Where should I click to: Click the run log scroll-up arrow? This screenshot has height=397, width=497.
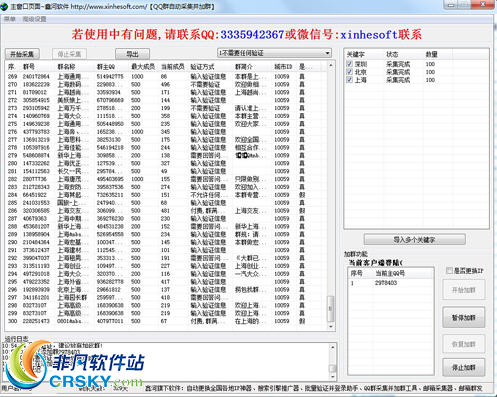click(x=332, y=347)
